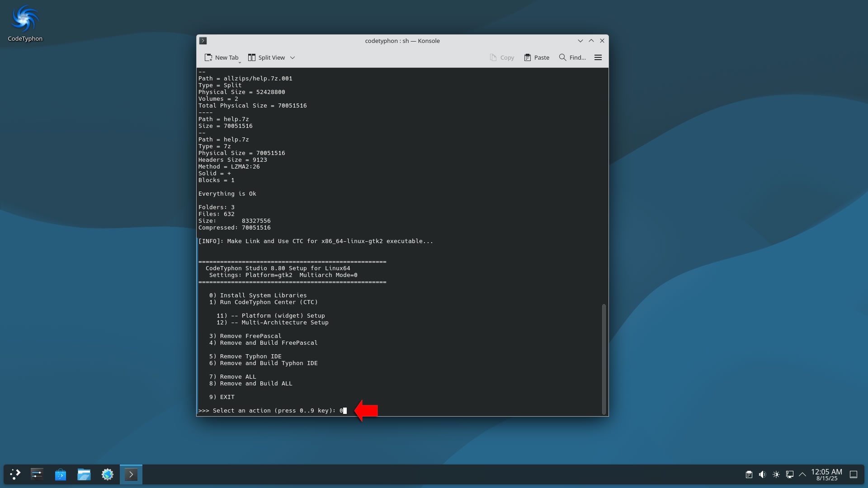This screenshot has height=488, width=868.
Task: Close the Konsole window
Action: tap(602, 41)
